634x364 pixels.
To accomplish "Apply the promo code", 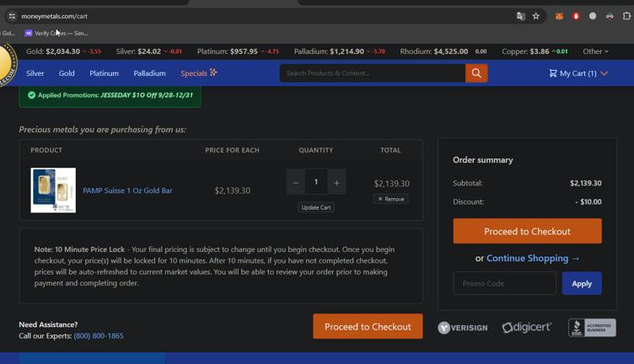I will pos(582,283).
